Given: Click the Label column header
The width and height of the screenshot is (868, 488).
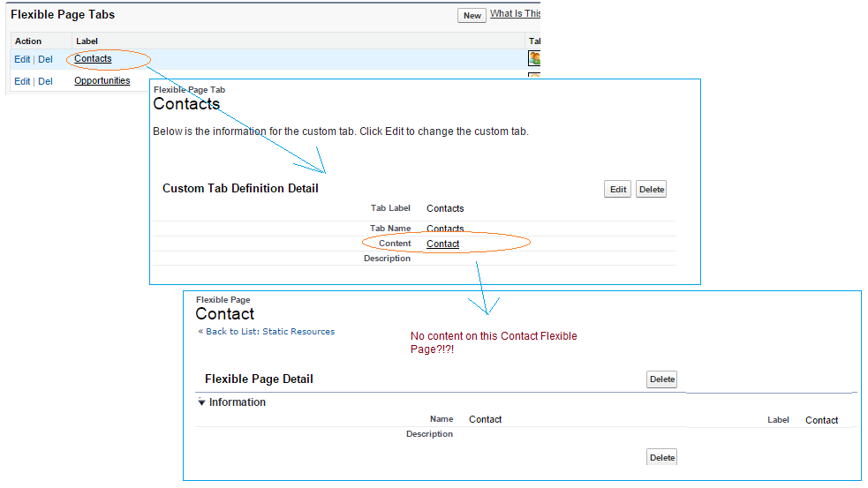Looking at the screenshot, I should pyautogui.click(x=87, y=41).
